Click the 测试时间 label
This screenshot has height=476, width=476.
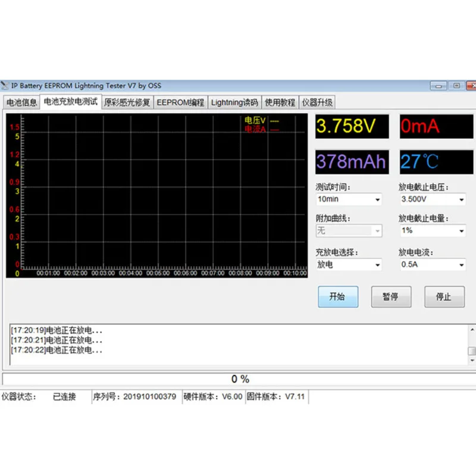click(x=333, y=187)
